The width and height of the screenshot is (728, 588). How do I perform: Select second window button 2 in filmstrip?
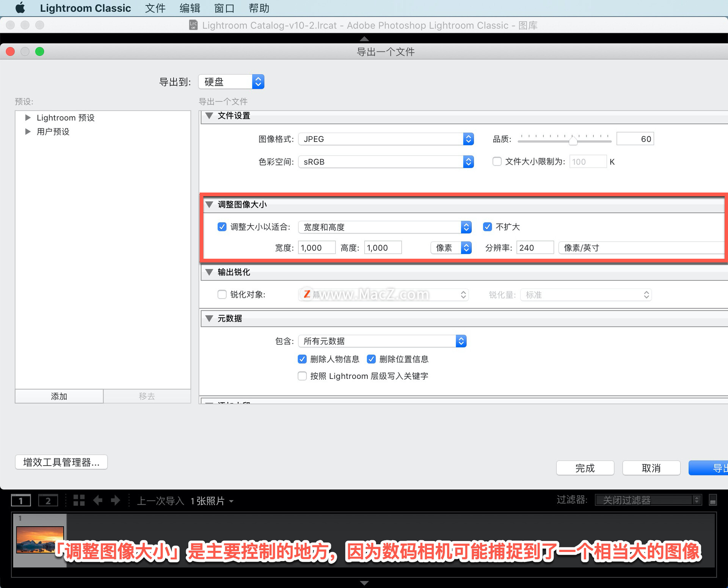(48, 500)
